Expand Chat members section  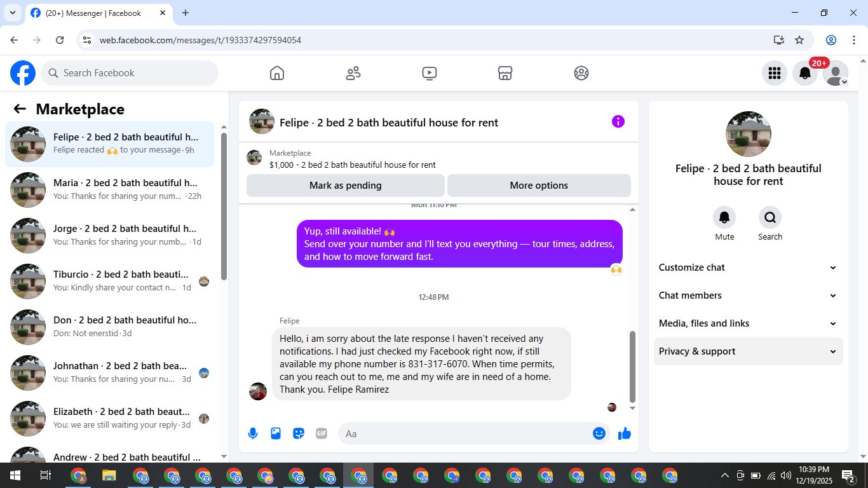[749, 295]
